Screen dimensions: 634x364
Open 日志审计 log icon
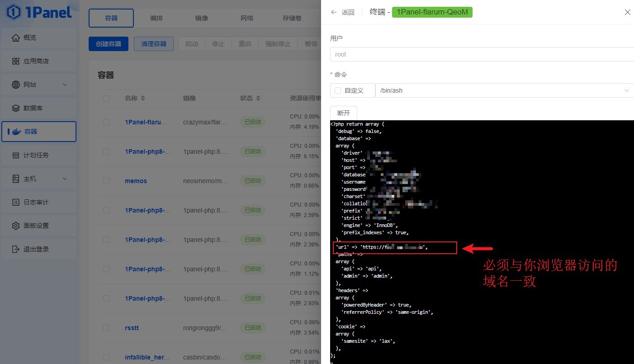tap(16, 202)
